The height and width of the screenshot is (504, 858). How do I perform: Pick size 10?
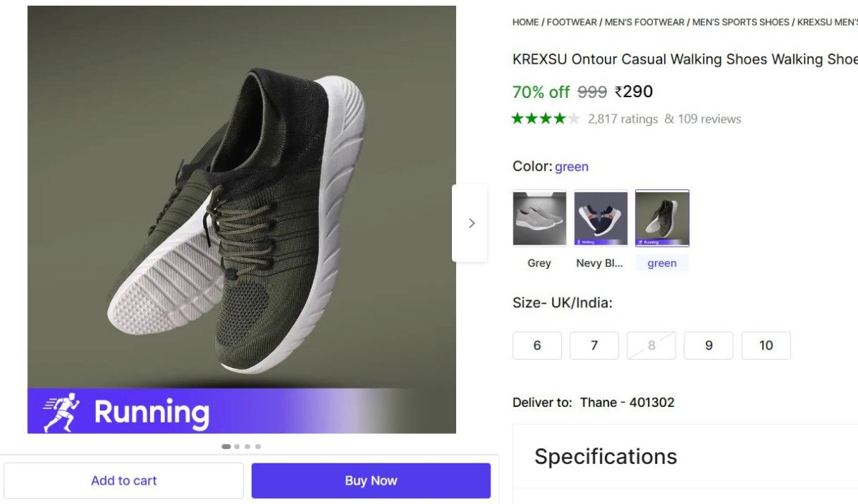tap(766, 345)
